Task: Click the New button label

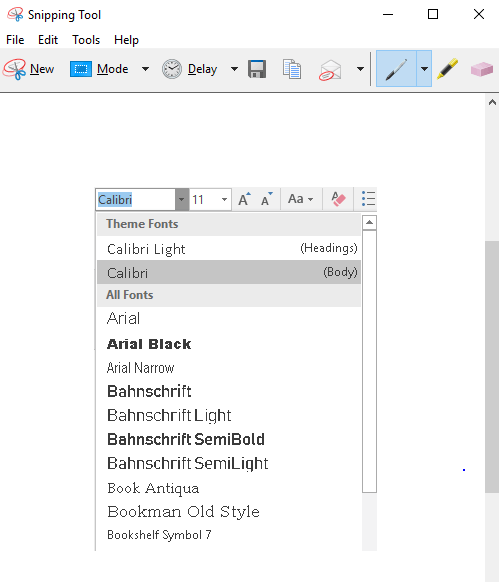Action: coord(42,69)
